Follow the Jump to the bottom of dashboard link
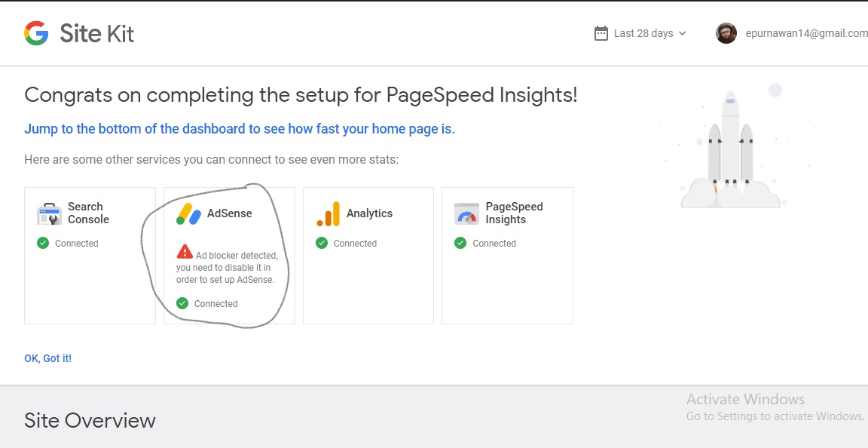Screen dimensions: 868x448 tap(239, 129)
